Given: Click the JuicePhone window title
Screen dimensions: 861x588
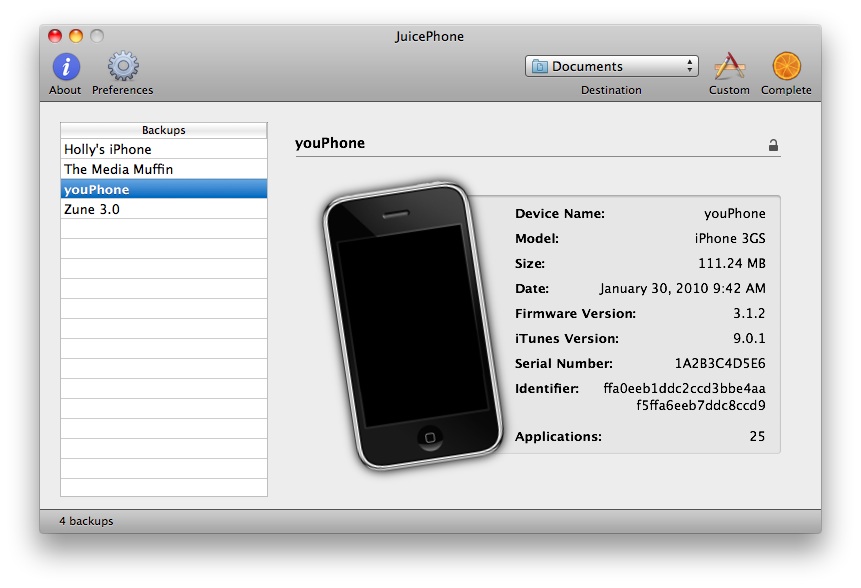Looking at the screenshot, I should 429,36.
